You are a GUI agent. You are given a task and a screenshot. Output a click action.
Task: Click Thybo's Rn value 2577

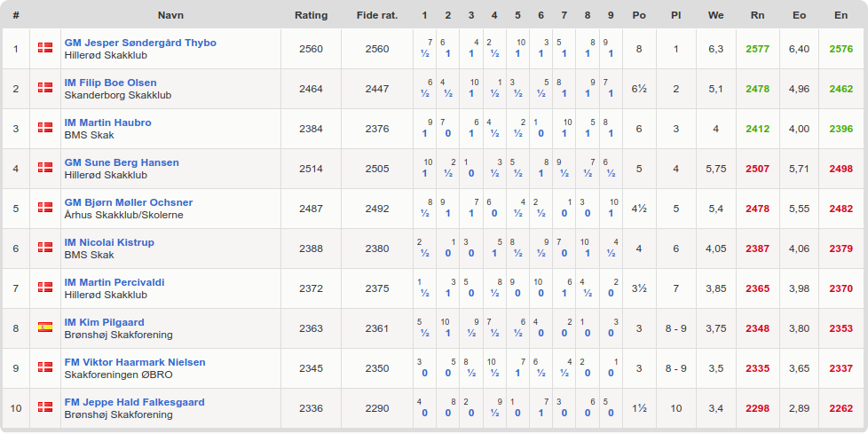click(x=757, y=49)
